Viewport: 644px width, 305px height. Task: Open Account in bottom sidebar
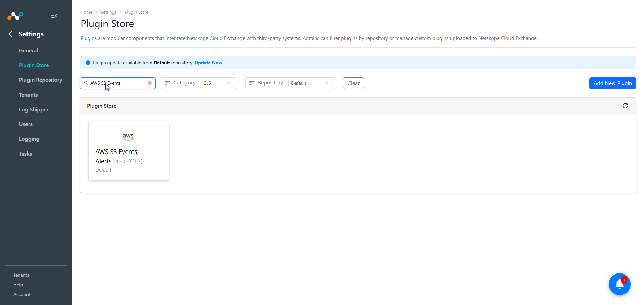coord(22,294)
